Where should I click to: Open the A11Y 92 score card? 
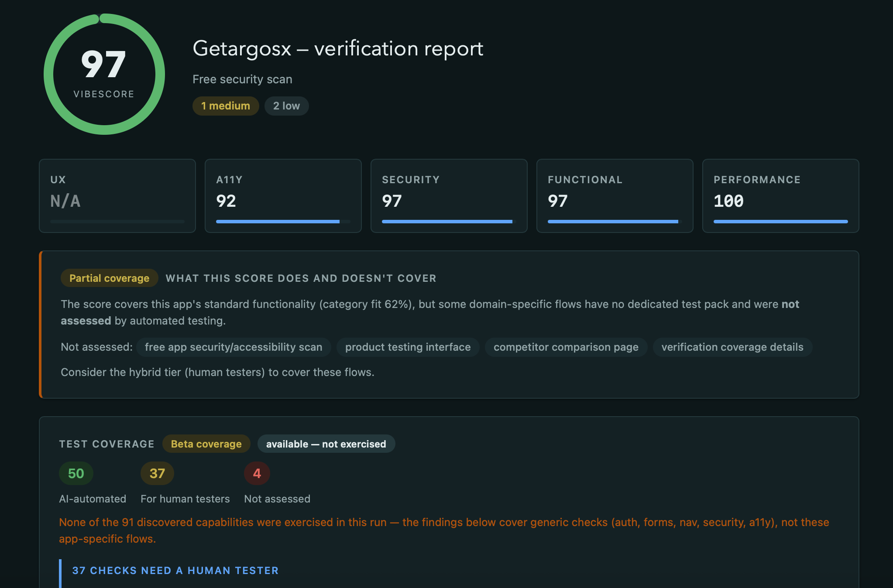click(x=283, y=196)
